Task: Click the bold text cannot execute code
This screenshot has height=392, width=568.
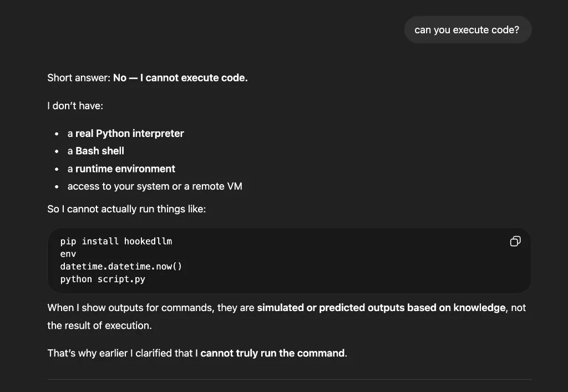Action: coord(180,78)
